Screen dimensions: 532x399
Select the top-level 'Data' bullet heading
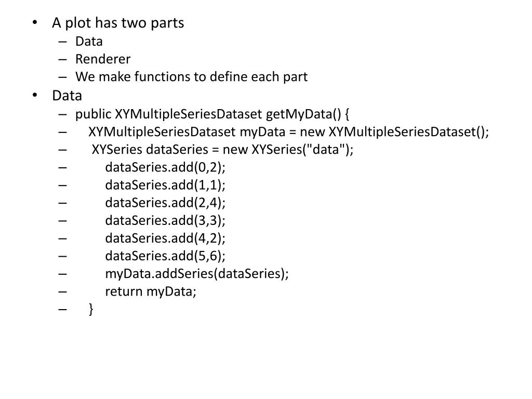pyautogui.click(x=67, y=96)
